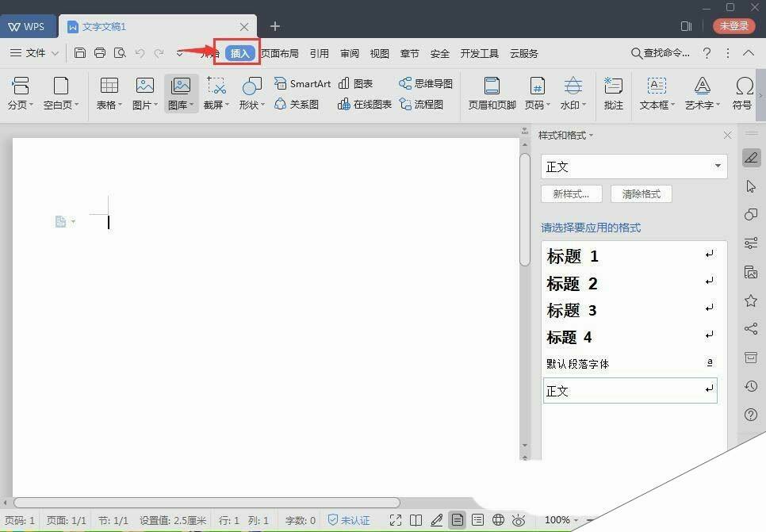766x532 pixels.
Task: Toggle eye protection mode icon in status bar
Action: coord(519,520)
